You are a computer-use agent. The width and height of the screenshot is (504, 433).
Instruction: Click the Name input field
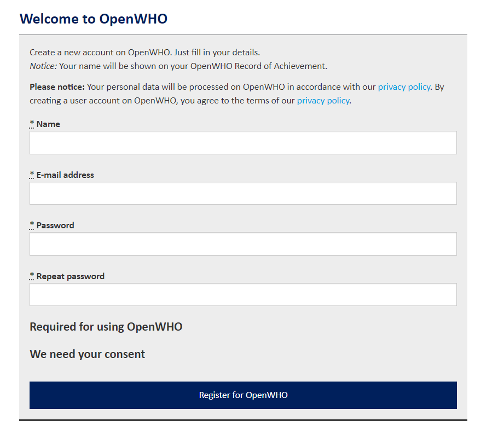(x=243, y=142)
